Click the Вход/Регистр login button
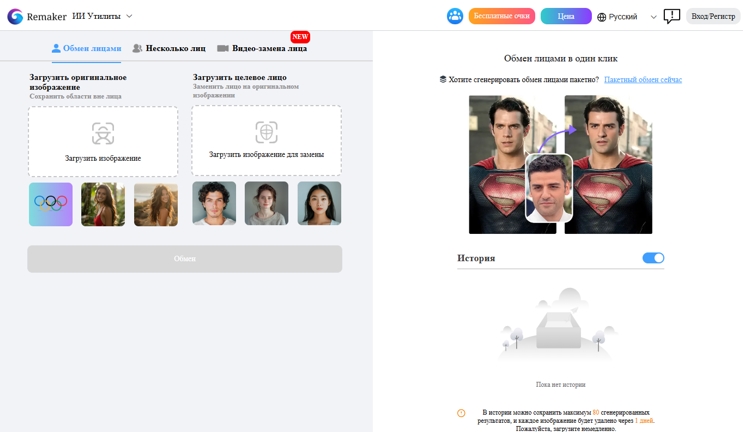743x432 pixels. tap(713, 16)
